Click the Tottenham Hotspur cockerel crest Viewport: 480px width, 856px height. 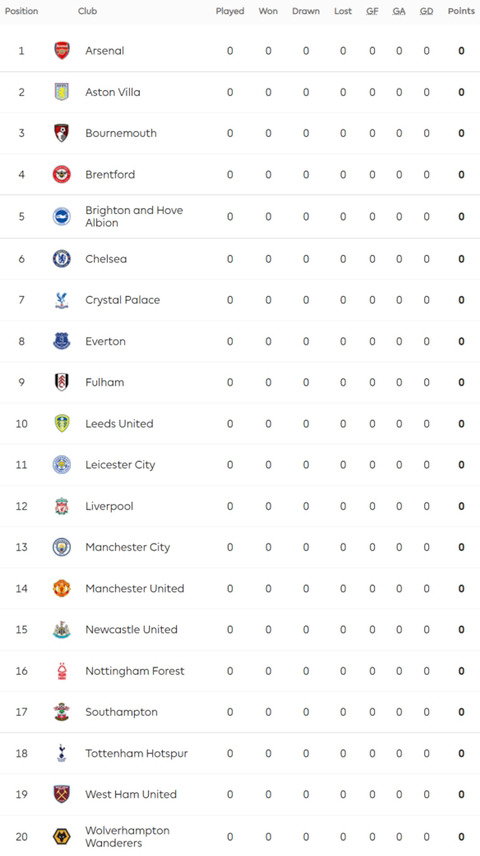coord(62,753)
